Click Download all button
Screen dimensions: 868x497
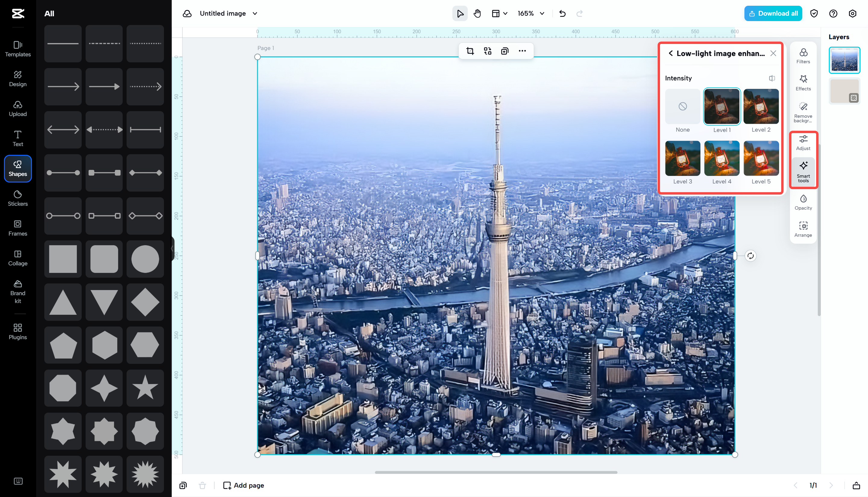click(x=773, y=14)
